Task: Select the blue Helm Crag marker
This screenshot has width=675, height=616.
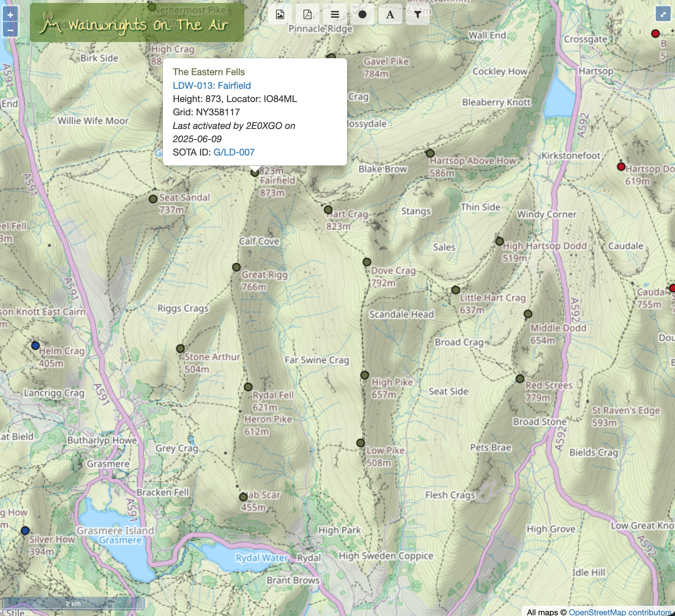Action: coord(35,346)
